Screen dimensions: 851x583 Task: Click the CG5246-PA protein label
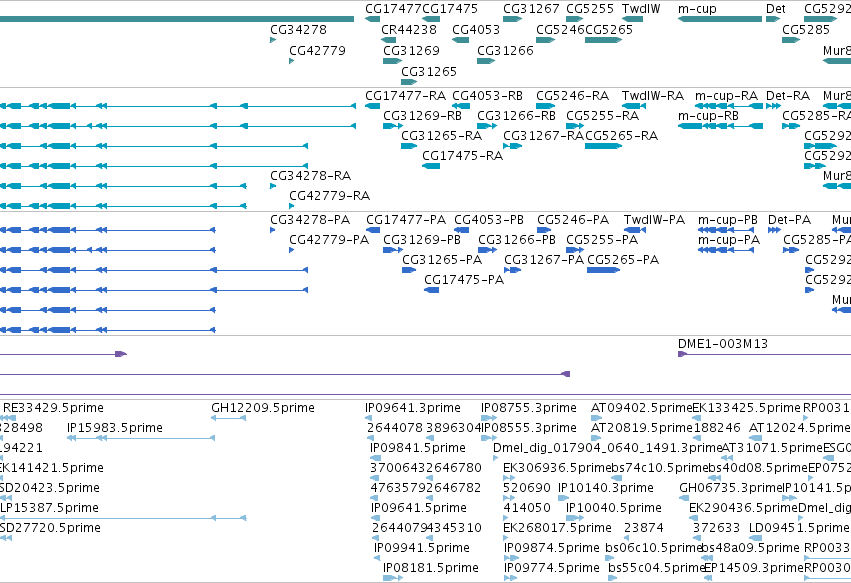point(573,220)
